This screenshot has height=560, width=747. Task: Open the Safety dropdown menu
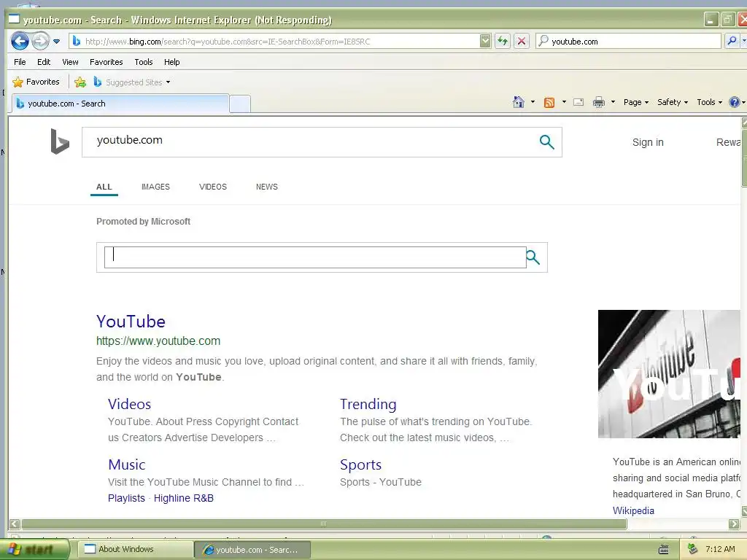point(672,102)
